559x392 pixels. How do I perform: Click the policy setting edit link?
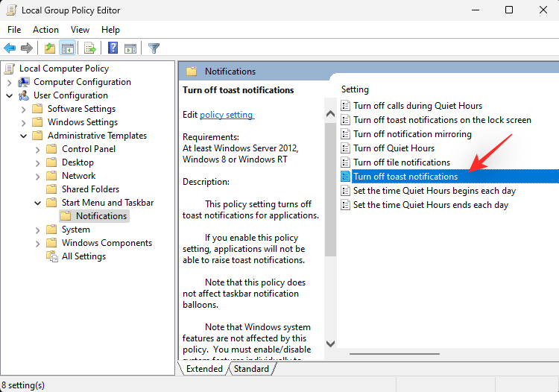point(227,115)
